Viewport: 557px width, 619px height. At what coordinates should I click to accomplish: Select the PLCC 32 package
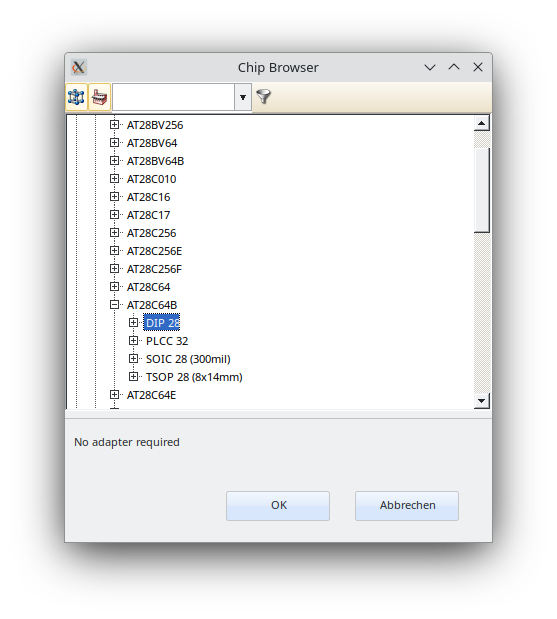pos(167,341)
